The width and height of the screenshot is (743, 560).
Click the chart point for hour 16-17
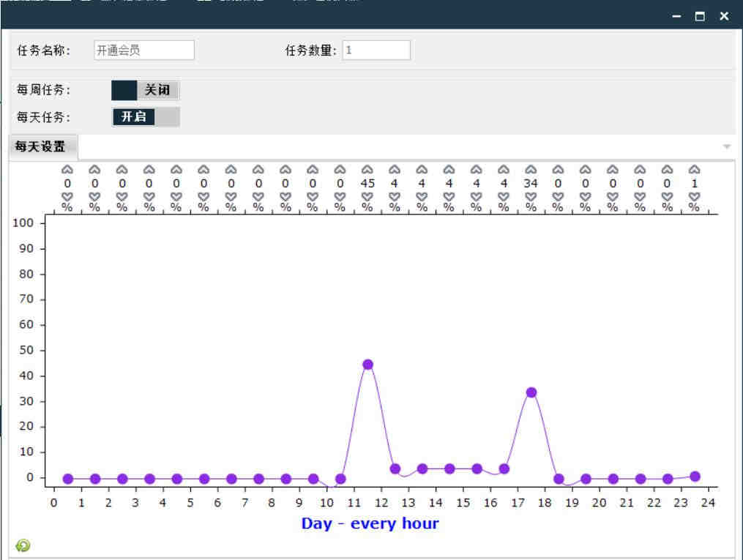pos(504,469)
